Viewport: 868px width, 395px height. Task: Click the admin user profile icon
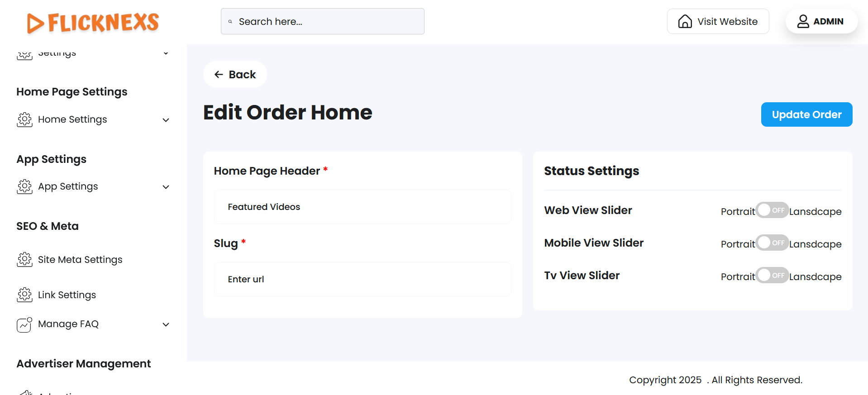point(803,21)
